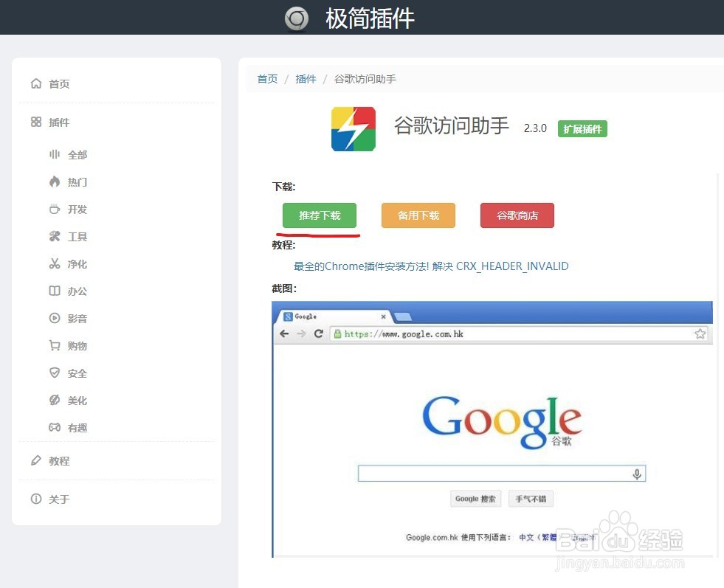Screen dimensions: 724x588
Task: Select the 工具 category
Action: (77, 237)
